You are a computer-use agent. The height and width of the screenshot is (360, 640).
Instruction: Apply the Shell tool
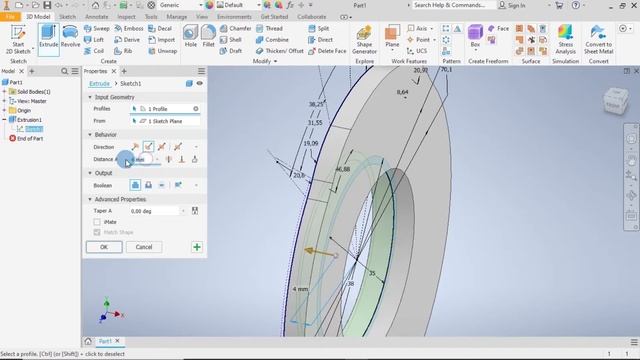(x=231, y=40)
